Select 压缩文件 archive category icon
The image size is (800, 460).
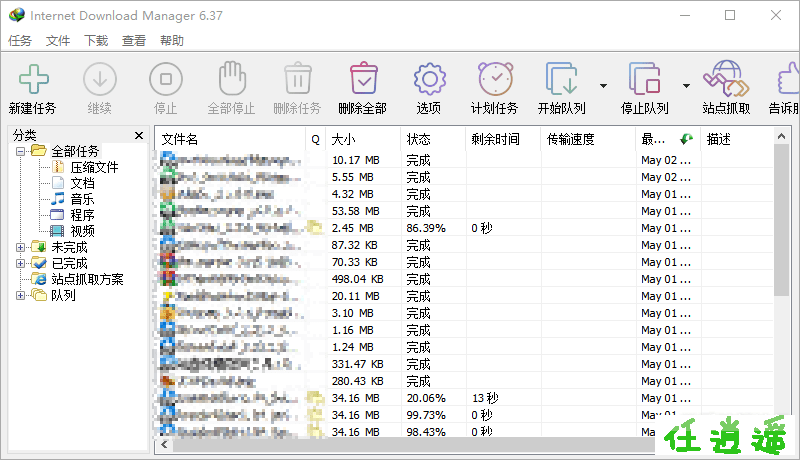pyautogui.click(x=58, y=167)
